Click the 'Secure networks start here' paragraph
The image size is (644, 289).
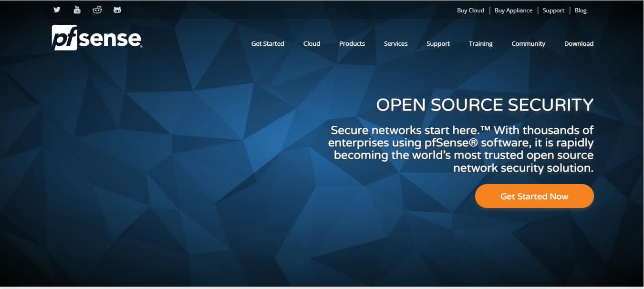coord(461,149)
